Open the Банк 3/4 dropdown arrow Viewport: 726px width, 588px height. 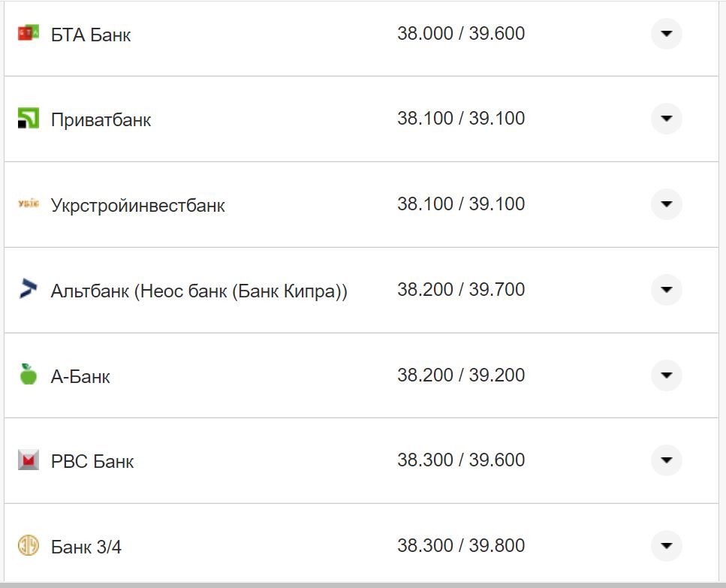click(x=666, y=546)
